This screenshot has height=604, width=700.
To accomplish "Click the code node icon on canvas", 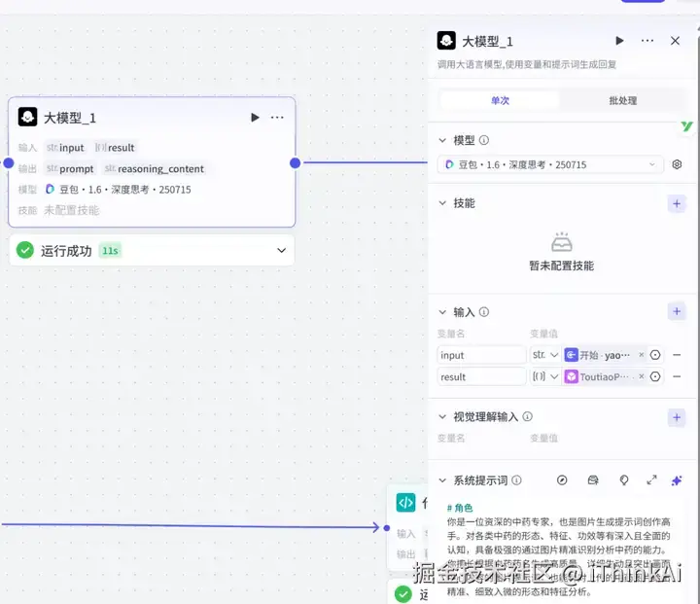I will pyautogui.click(x=405, y=503).
